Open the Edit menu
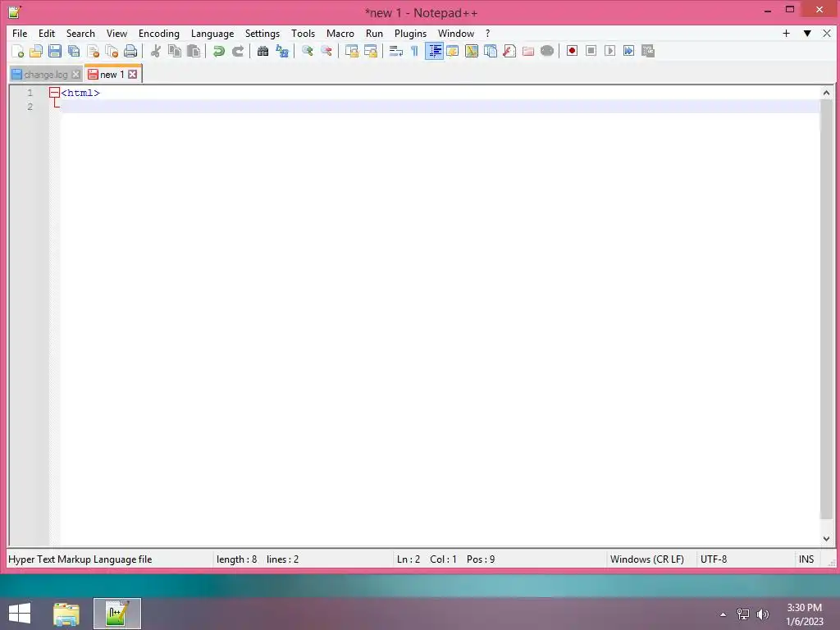840x630 pixels. [47, 33]
